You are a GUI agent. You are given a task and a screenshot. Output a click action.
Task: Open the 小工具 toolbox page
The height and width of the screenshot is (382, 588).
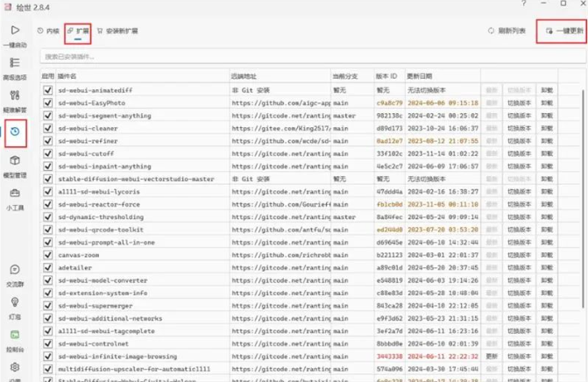[x=15, y=199]
